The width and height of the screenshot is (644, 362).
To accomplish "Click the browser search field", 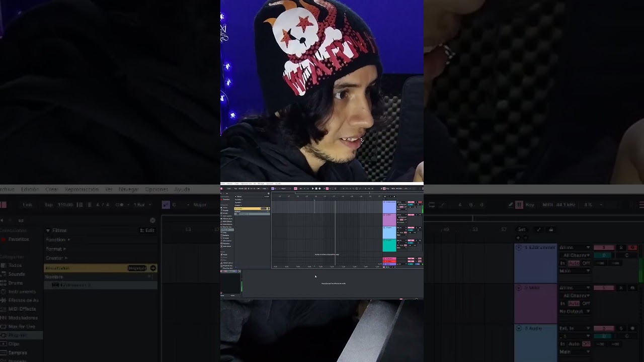I will coord(245,194).
